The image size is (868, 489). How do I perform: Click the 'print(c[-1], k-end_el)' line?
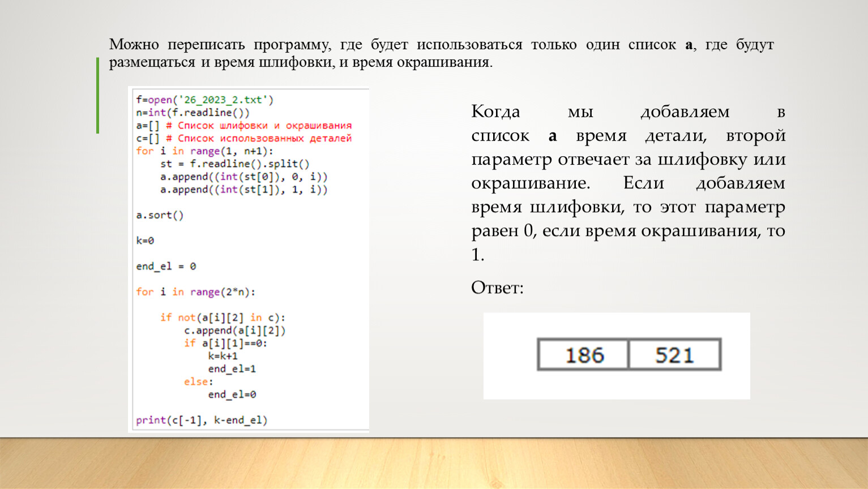[202, 420]
